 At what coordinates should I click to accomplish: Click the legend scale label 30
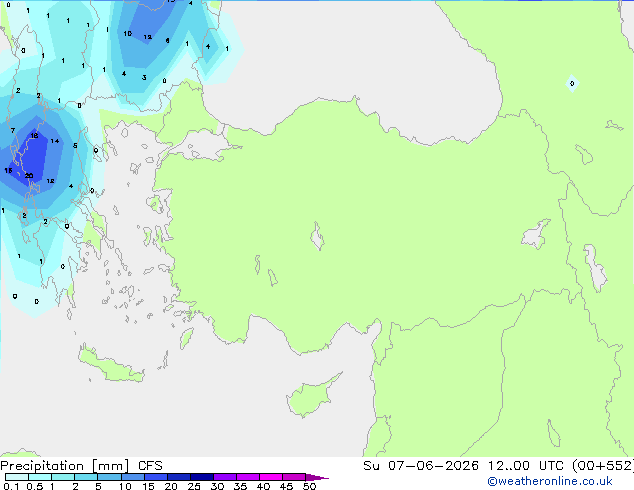point(217,486)
